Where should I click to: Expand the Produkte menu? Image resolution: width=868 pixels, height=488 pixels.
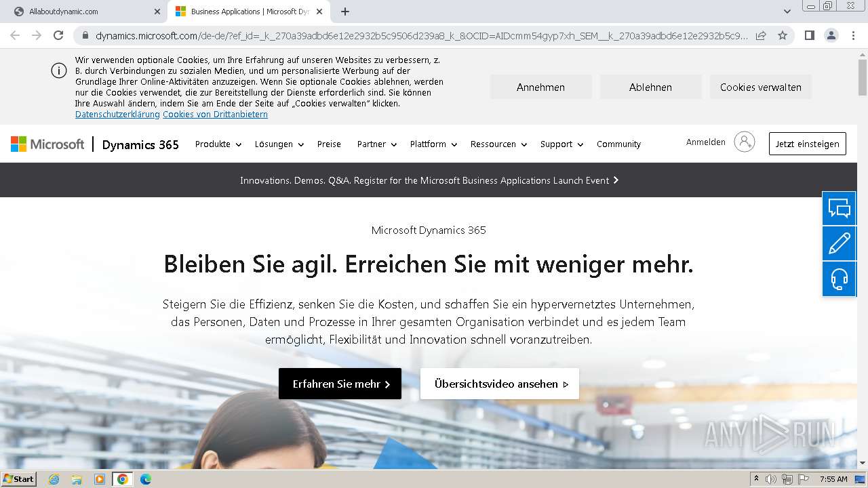[x=218, y=144]
